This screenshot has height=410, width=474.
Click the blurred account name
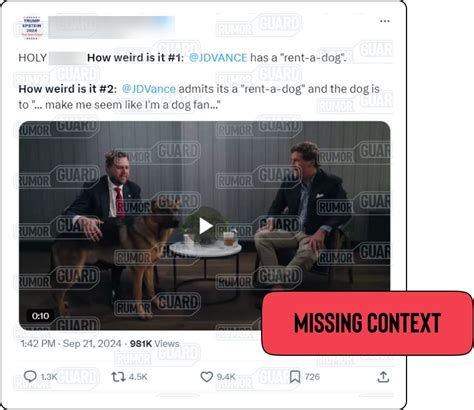click(111, 27)
